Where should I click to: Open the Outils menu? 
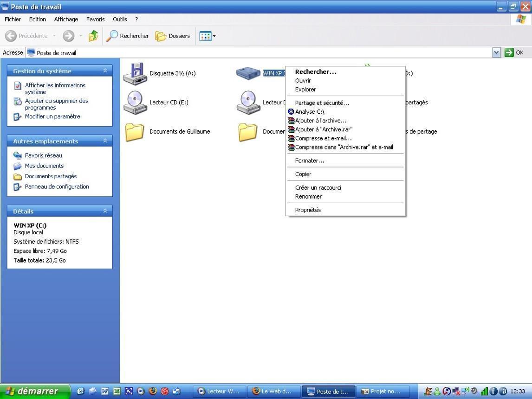(120, 19)
